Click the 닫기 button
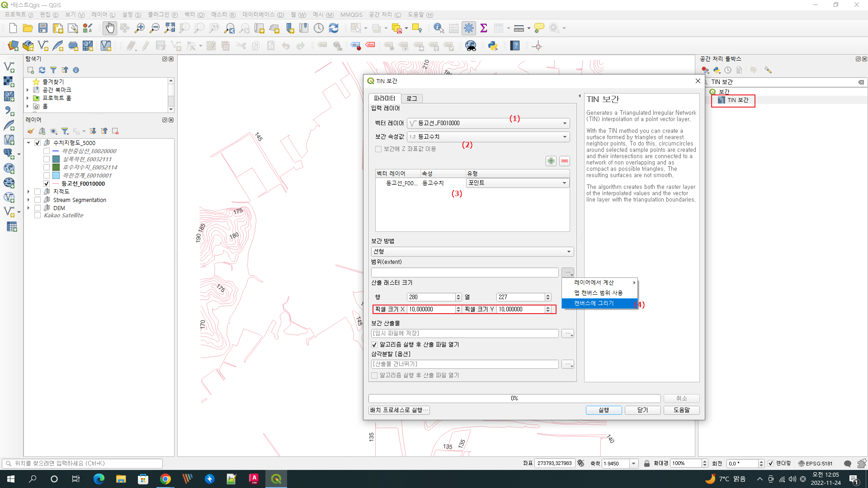Screen dimensions: 868x488 pyautogui.click(x=642, y=410)
